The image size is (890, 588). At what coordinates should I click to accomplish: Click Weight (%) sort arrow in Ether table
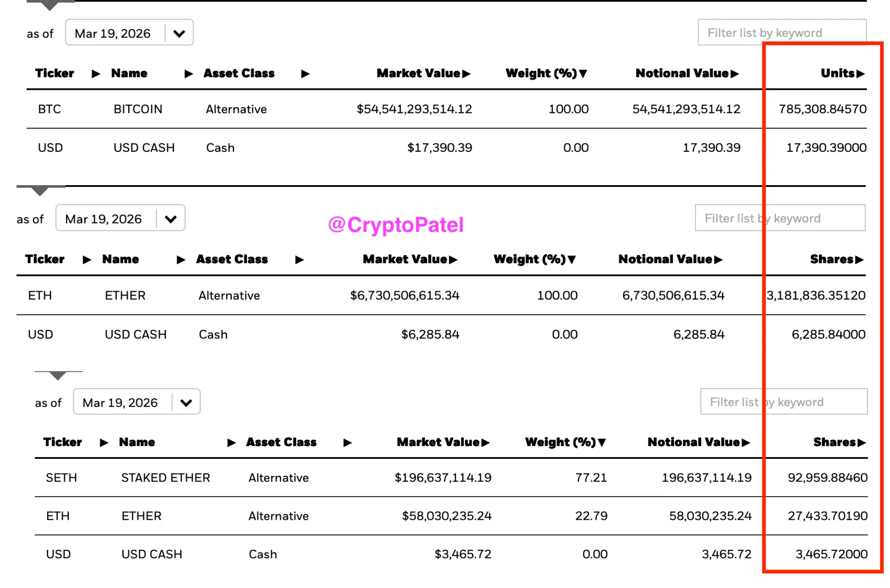click(572, 260)
